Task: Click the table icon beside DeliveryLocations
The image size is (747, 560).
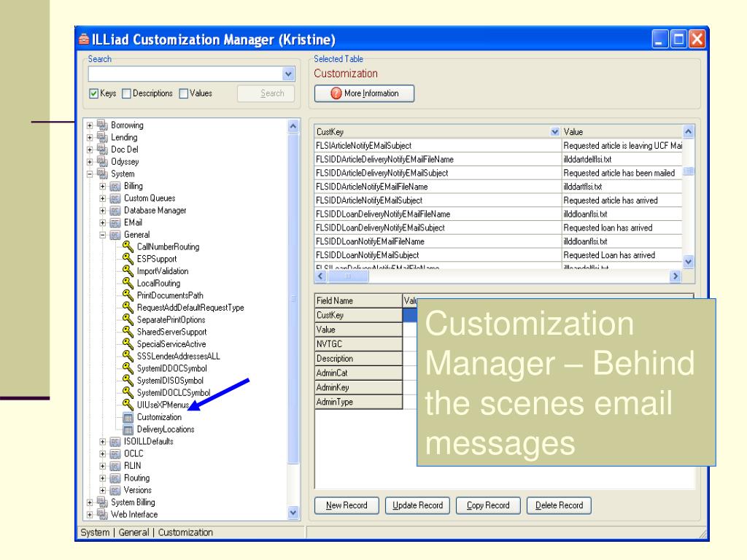Action: pos(128,429)
